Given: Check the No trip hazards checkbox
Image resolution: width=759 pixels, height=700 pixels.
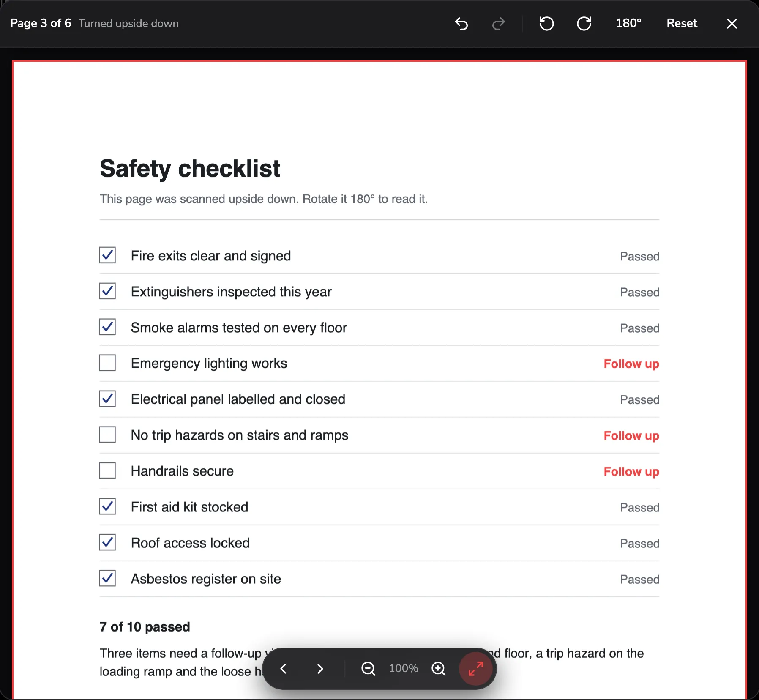Looking at the screenshot, I should tap(107, 435).
